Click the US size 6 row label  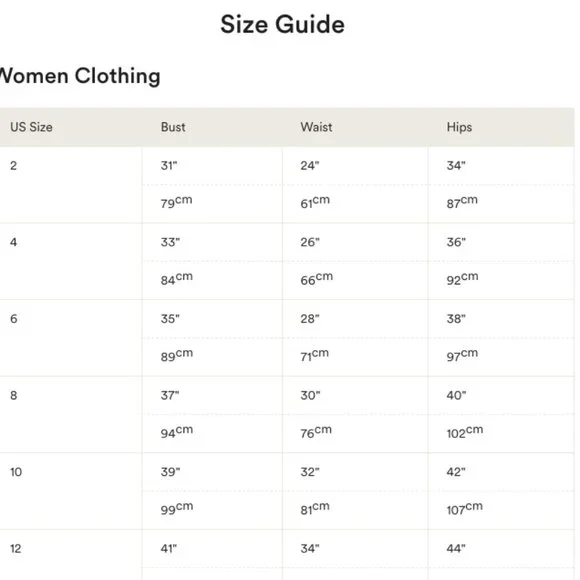14,318
